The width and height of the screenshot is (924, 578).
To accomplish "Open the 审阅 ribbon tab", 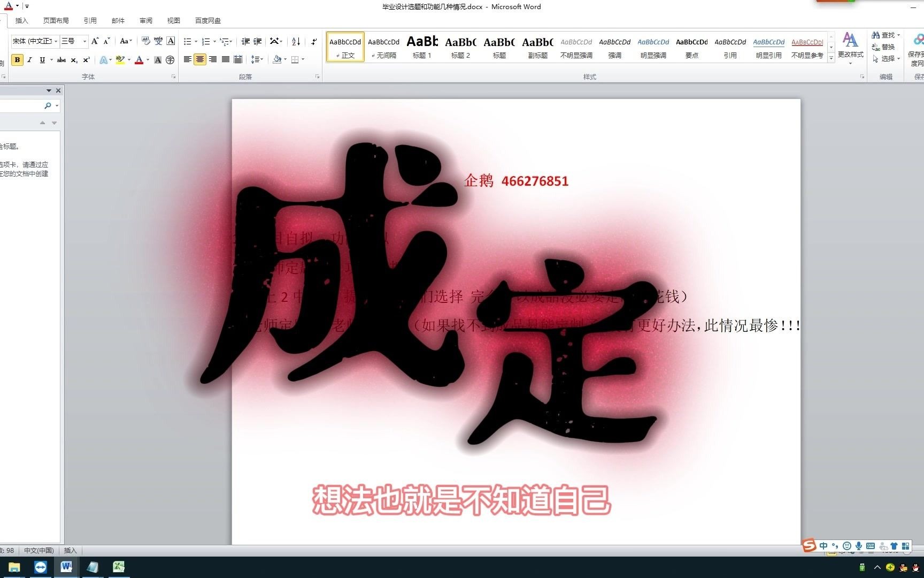I will (145, 20).
